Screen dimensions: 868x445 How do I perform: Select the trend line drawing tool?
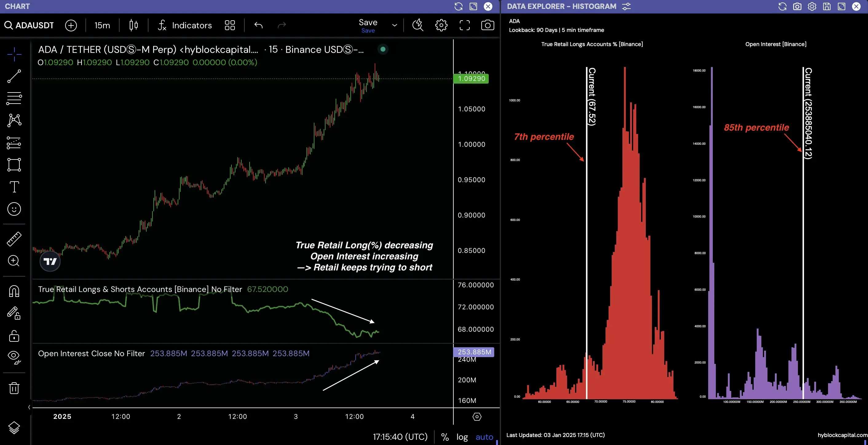(14, 76)
